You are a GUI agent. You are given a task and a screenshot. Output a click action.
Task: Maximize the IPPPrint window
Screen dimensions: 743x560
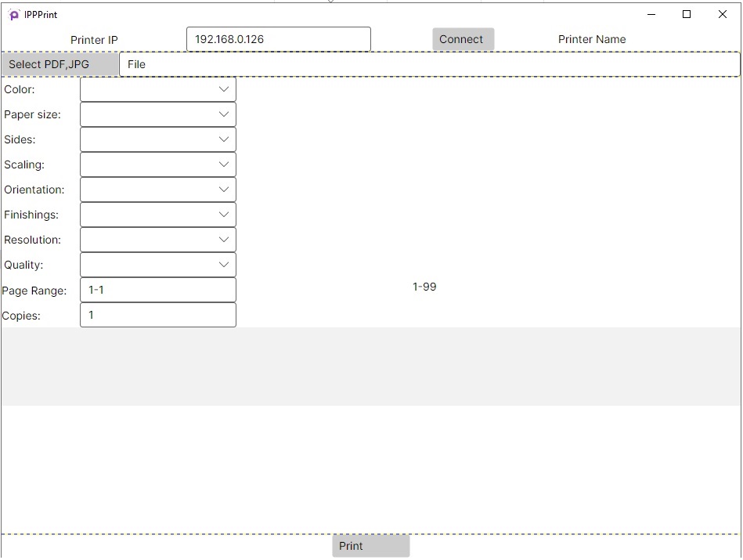(687, 14)
